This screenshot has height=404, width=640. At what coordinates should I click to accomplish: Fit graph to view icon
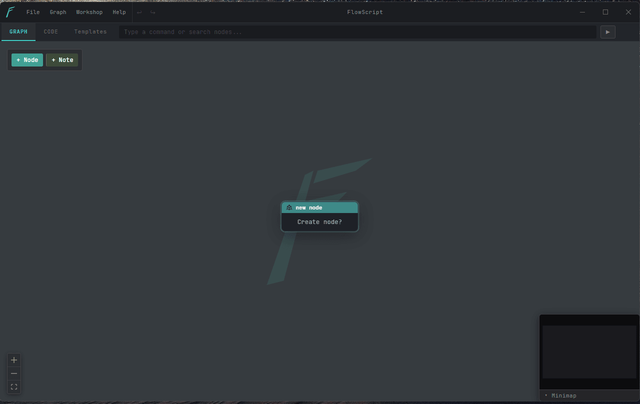14,387
